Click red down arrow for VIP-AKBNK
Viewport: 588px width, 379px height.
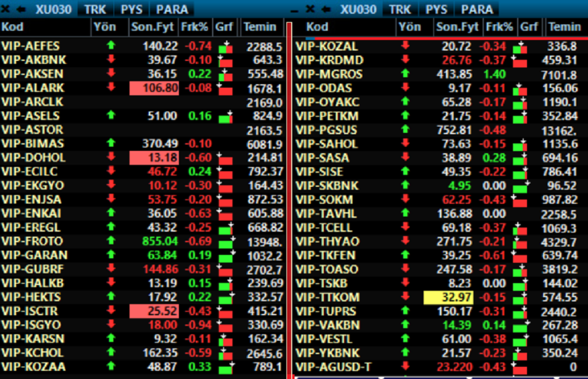point(110,60)
